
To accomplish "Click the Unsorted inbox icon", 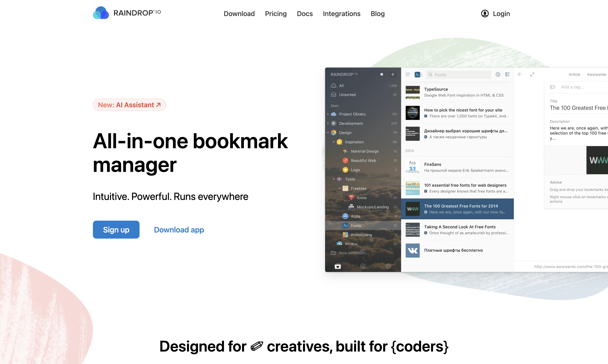I will (x=334, y=95).
